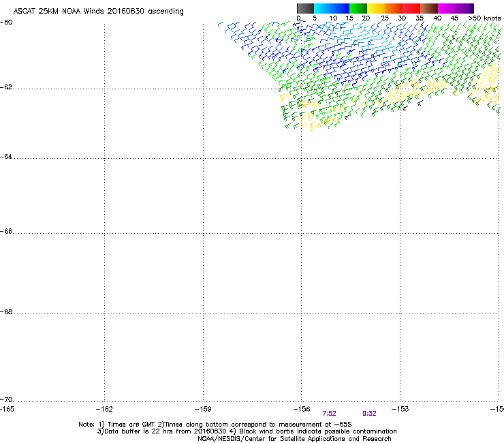Viewport: 504px width, 443px height.
Task: Click the plot title 'ASCAT 25KM NOAA Winds 20160630 ascending'
Action: [x=98, y=12]
